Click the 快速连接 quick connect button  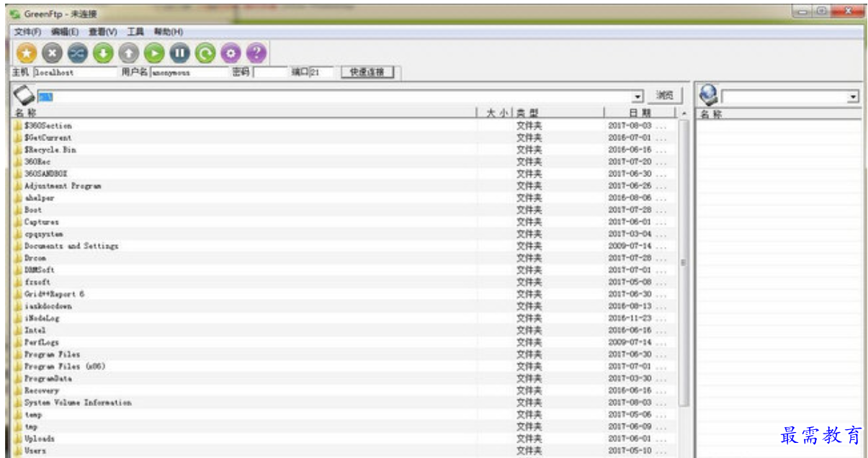(x=367, y=72)
